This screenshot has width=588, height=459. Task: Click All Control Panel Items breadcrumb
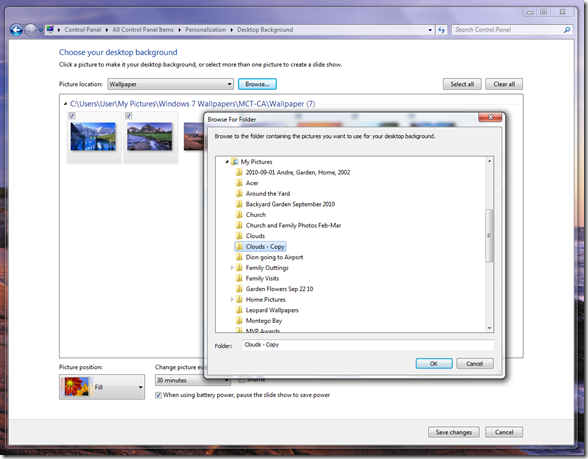(x=143, y=30)
